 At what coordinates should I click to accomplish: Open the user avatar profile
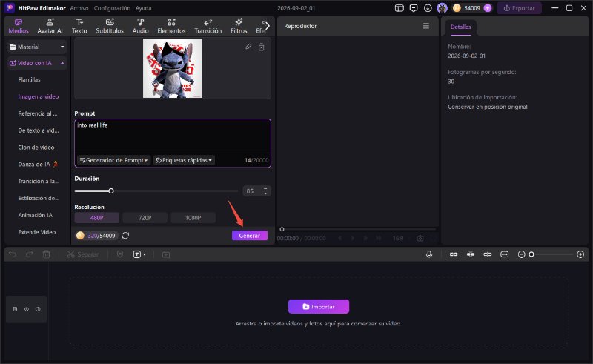tap(442, 8)
